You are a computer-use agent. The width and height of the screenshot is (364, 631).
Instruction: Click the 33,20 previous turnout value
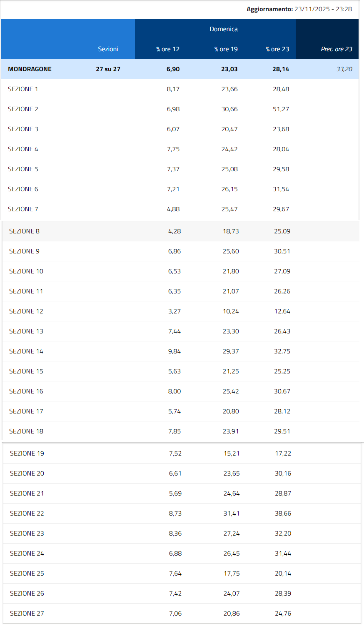click(344, 69)
